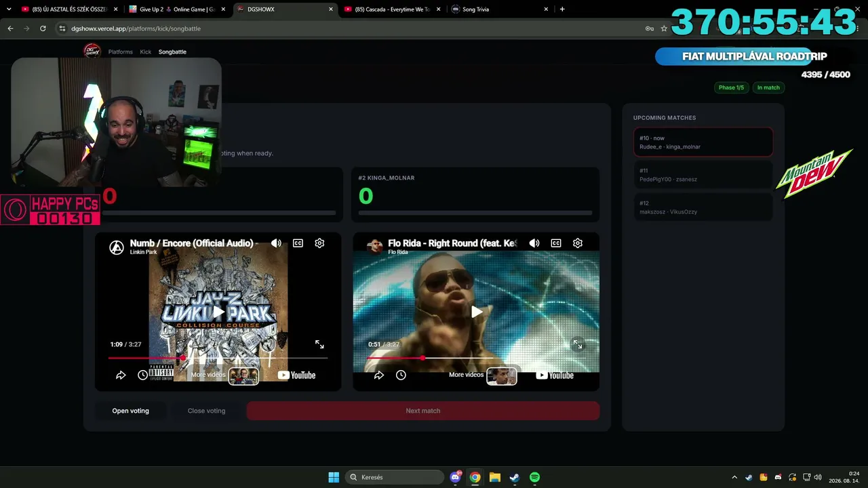Share the Flo Rida video
The height and width of the screenshot is (488, 868).
pos(379,375)
